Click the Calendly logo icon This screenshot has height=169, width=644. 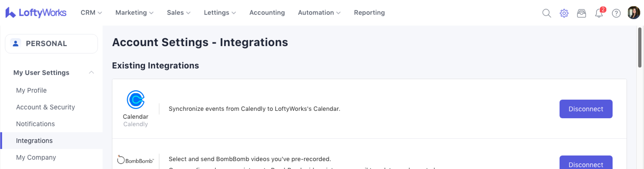pos(135,99)
